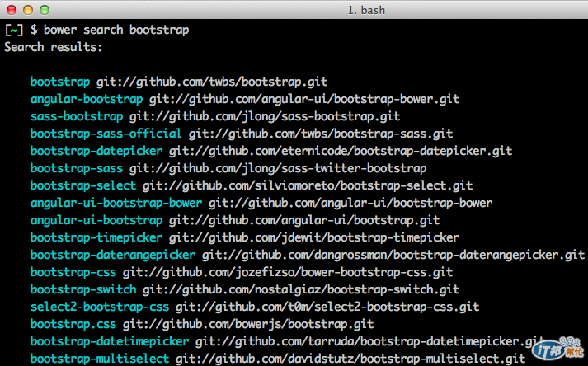Click the tarruda/bootstrap-datetimepicker URL

coord(369,341)
